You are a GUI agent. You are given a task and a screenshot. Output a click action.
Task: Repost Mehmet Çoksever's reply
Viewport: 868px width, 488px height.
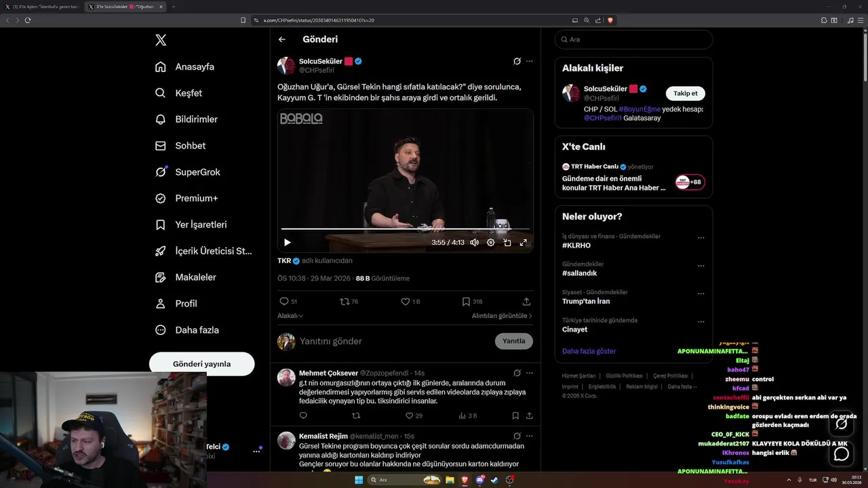click(x=356, y=415)
